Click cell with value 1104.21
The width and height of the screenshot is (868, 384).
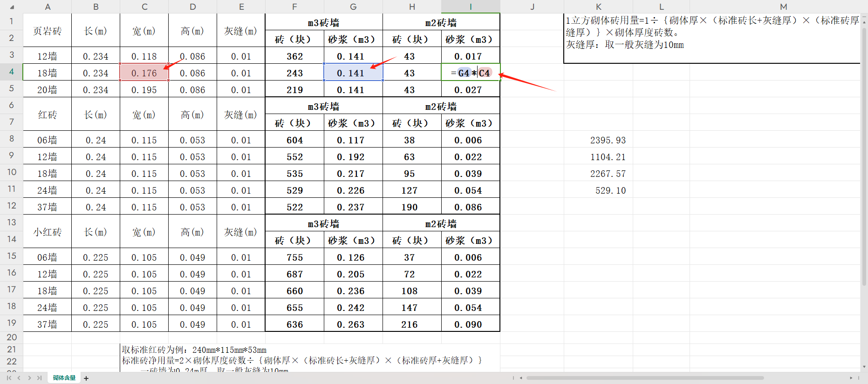[x=599, y=157]
